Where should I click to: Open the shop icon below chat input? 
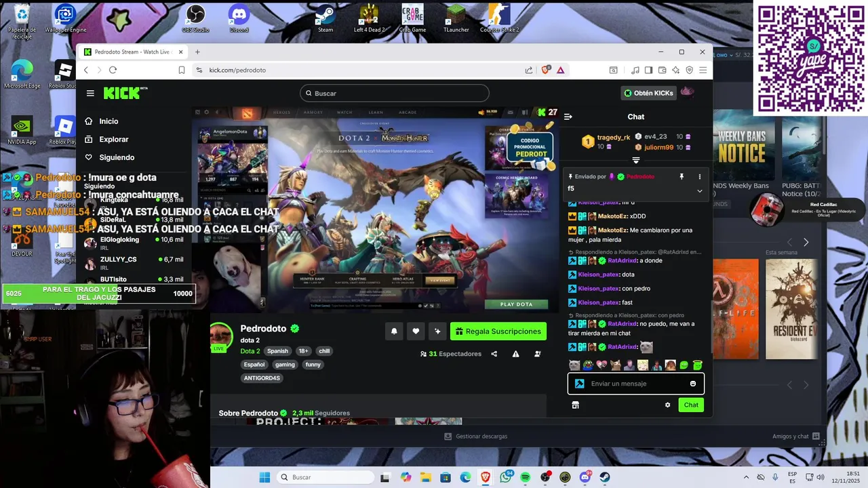[x=575, y=405]
